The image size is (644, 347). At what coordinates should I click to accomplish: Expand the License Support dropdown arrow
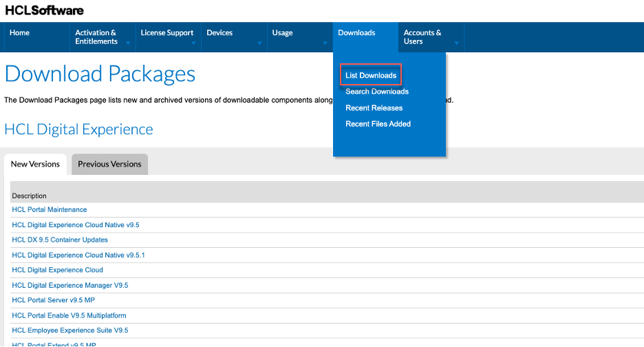tap(193, 43)
